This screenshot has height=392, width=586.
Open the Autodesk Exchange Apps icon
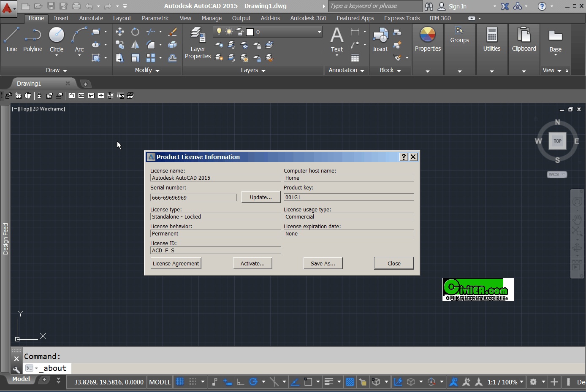[505, 6]
